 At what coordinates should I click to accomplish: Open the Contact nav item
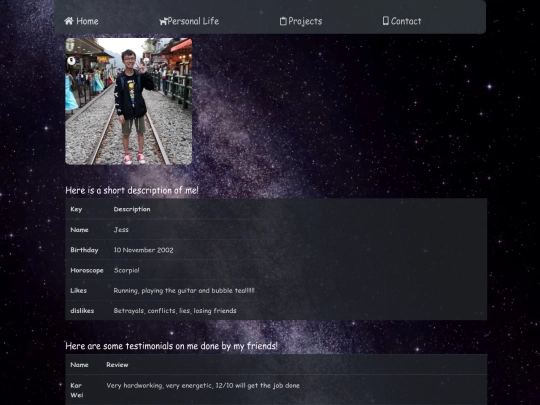(402, 21)
